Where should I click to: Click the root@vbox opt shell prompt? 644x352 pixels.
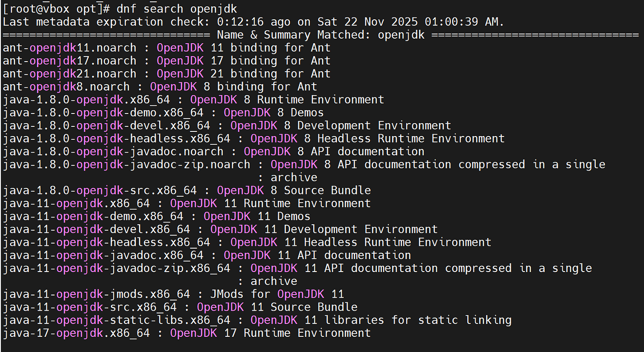pos(56,9)
